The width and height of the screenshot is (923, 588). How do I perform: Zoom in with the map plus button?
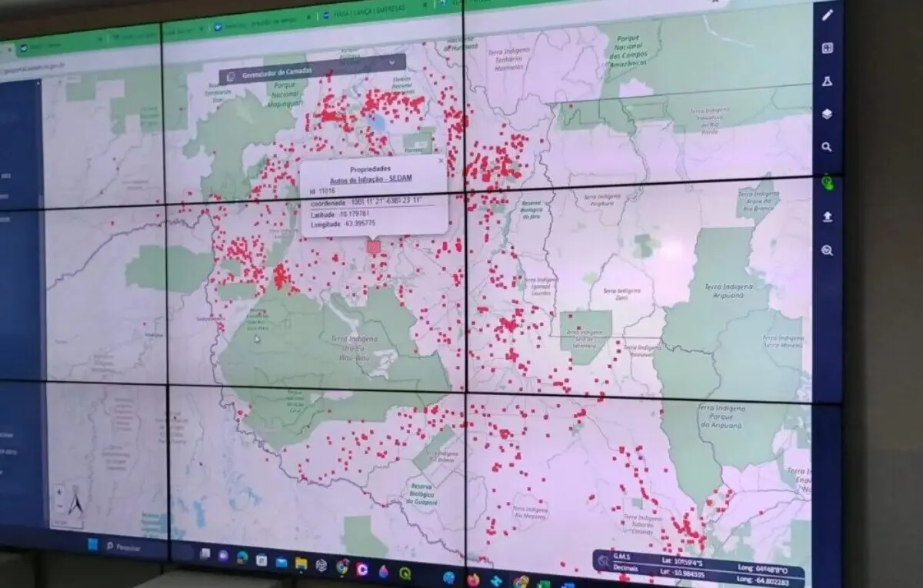(x=60, y=493)
